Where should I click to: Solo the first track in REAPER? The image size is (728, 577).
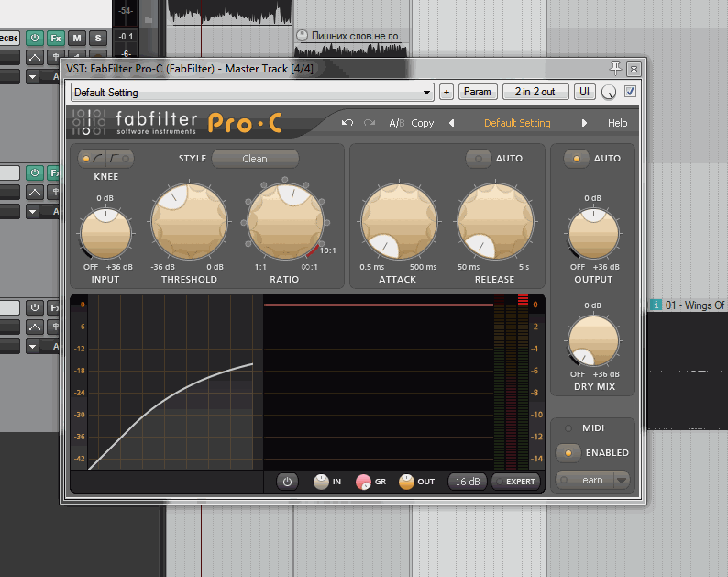coord(98,39)
